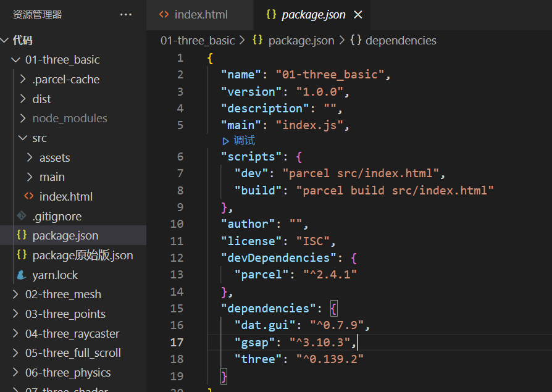Click the braces icon before dependencies breadcrumb
Screen dimensions: 552x392
(x=356, y=40)
